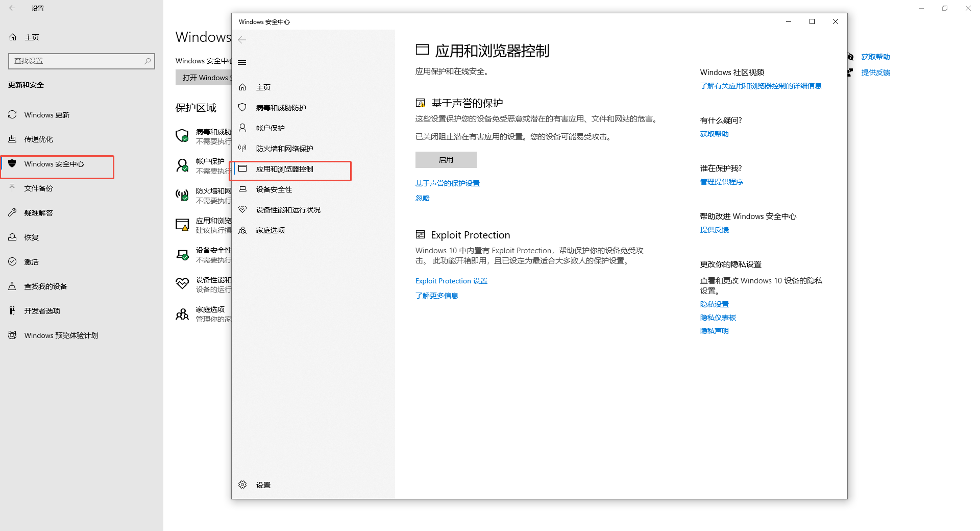Click 获取帮助 link in Settings window

876,57
